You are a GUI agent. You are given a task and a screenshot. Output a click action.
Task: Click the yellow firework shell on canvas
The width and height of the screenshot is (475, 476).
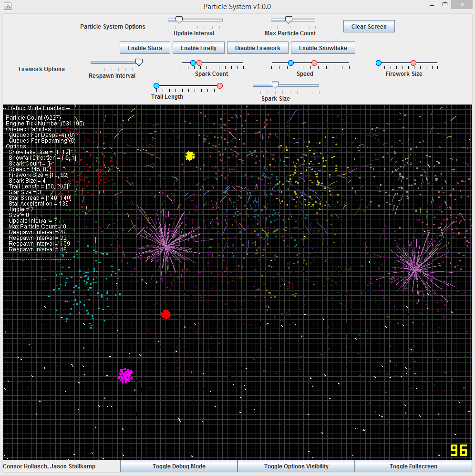190,156
